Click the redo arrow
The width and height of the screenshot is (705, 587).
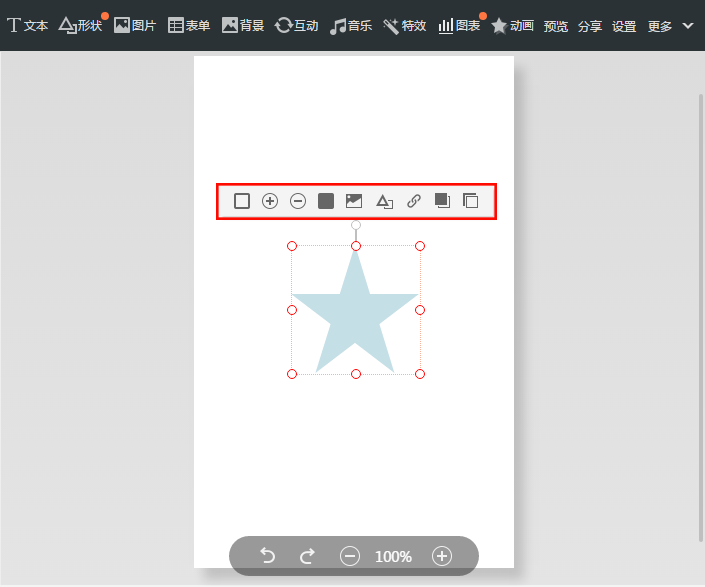coord(308,556)
